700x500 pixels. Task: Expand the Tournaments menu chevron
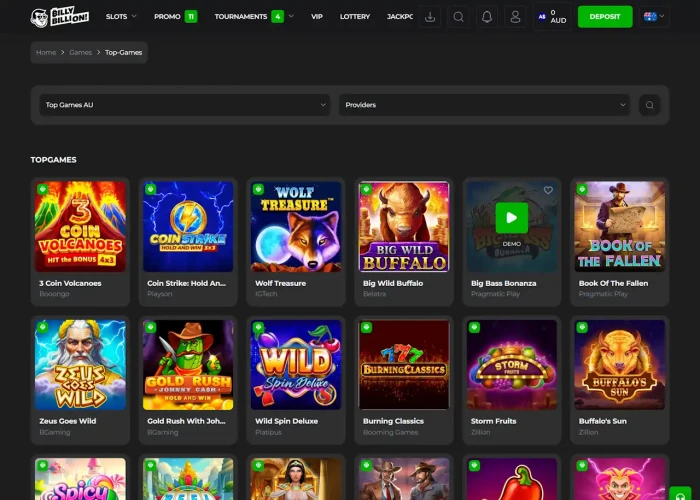coord(292,16)
